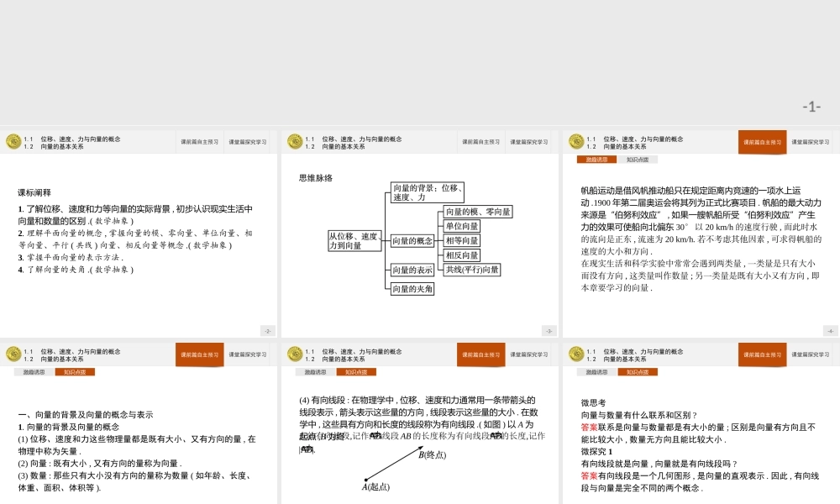Click the 单位向量 box in the flowchart

pyautogui.click(x=462, y=226)
